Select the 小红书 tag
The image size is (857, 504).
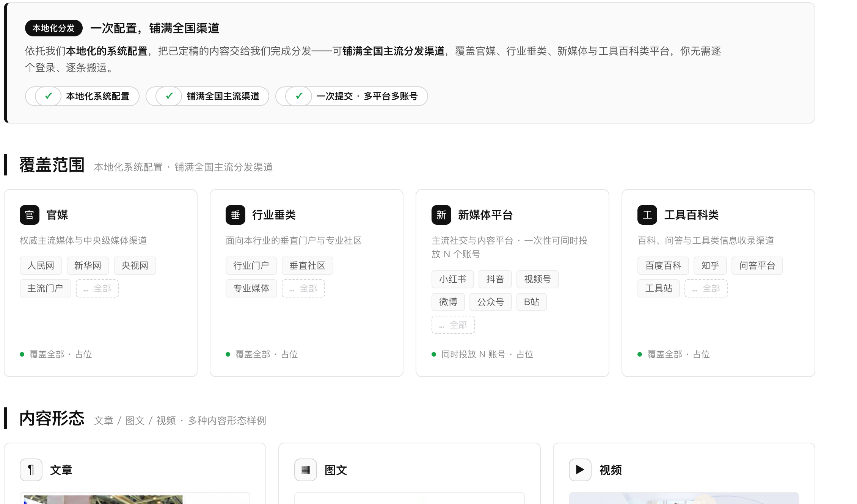tap(453, 279)
